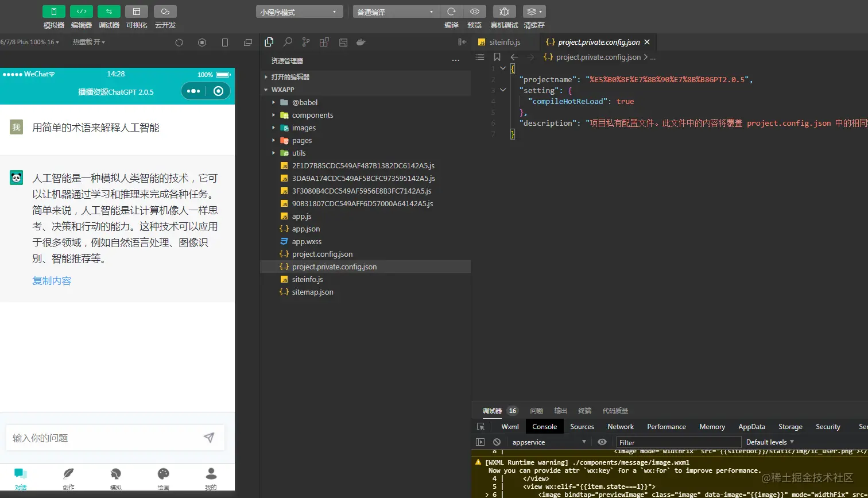The image size is (868, 498).
Task: Click the navigate back arrow in the editor breadcrumb
Action: tap(514, 57)
